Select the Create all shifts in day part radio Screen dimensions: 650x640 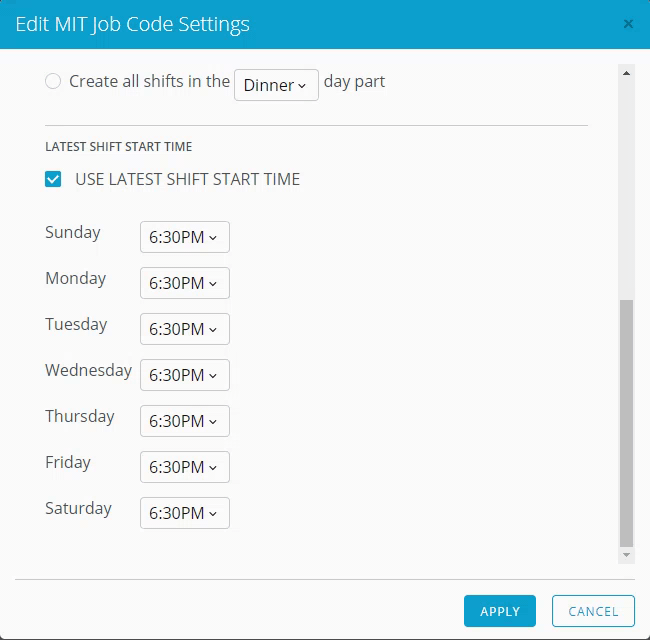[53, 81]
